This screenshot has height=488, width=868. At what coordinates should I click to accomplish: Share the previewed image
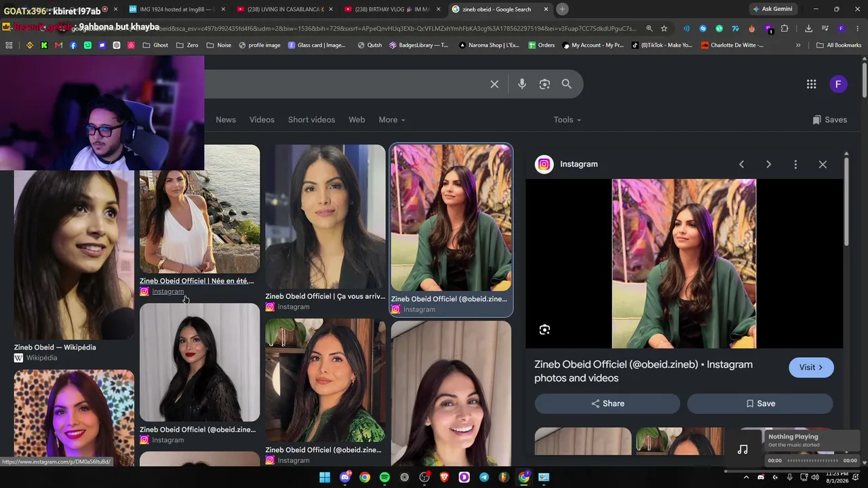tap(608, 403)
